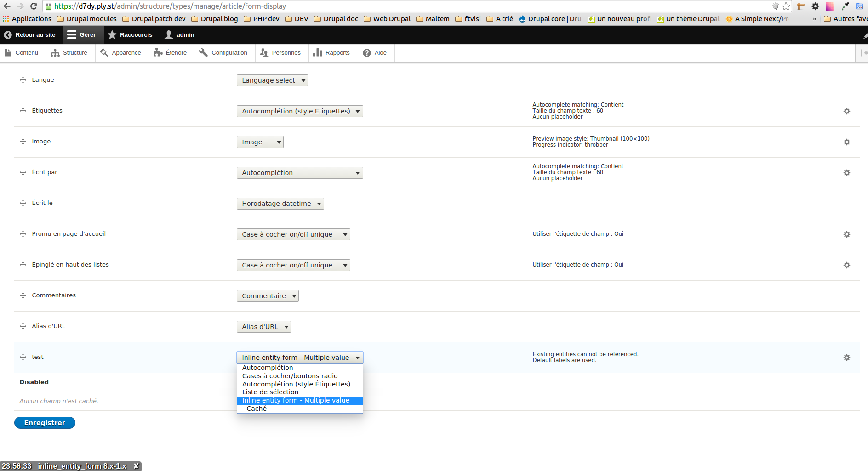Choose 'Liste de sélection' in the open dropdown
Screen dimensions: 868x471
click(x=270, y=392)
